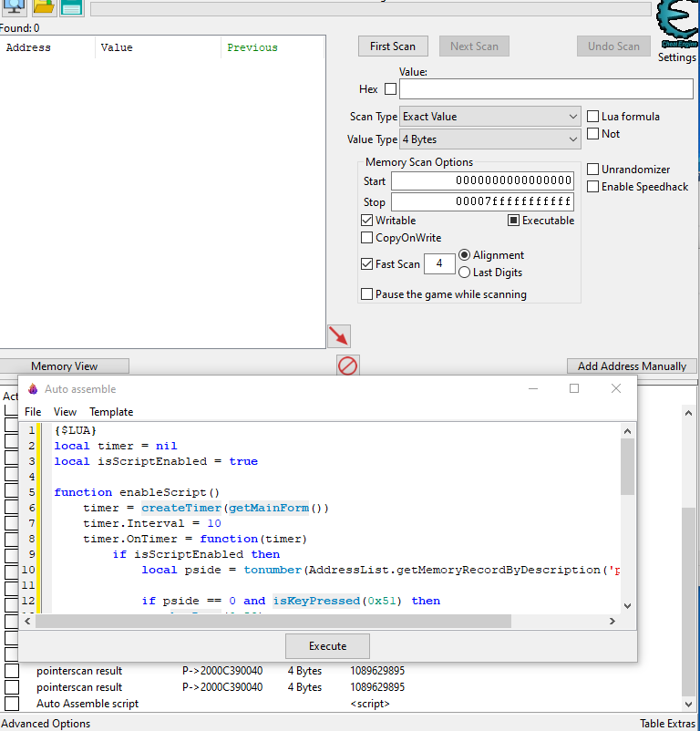Maximize the Auto assemble window
Screen dimensions: 700x731
tap(574, 388)
